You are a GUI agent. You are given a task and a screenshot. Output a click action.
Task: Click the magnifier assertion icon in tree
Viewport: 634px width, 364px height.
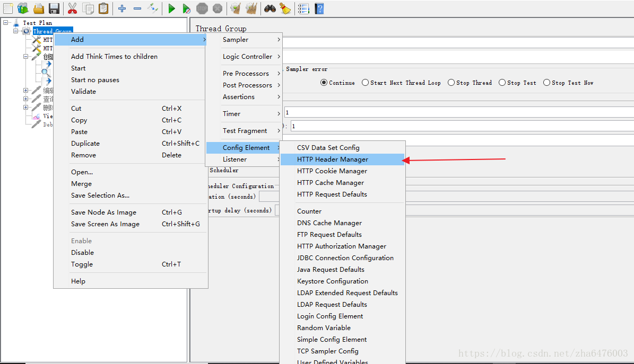point(46,73)
